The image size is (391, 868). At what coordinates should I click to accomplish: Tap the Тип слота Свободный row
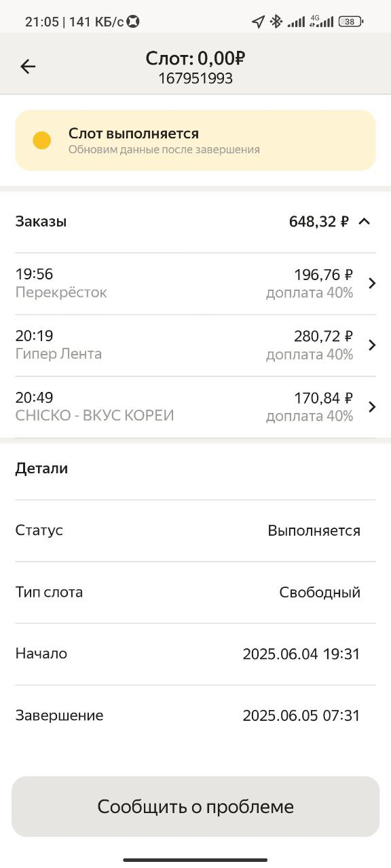[195, 593]
